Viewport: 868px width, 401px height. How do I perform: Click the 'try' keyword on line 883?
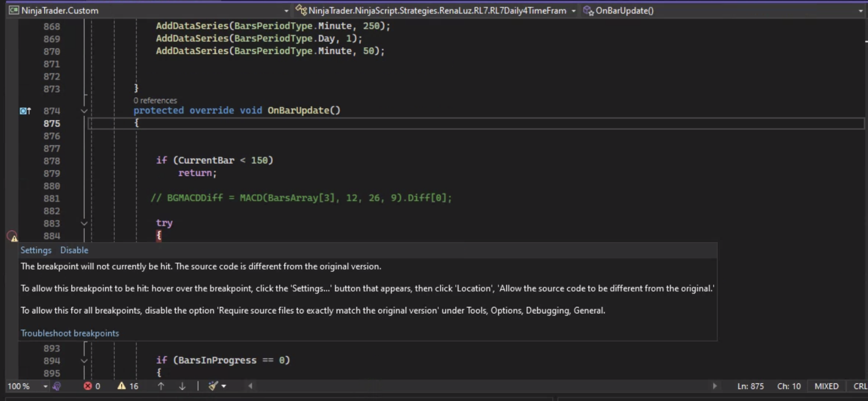point(164,223)
